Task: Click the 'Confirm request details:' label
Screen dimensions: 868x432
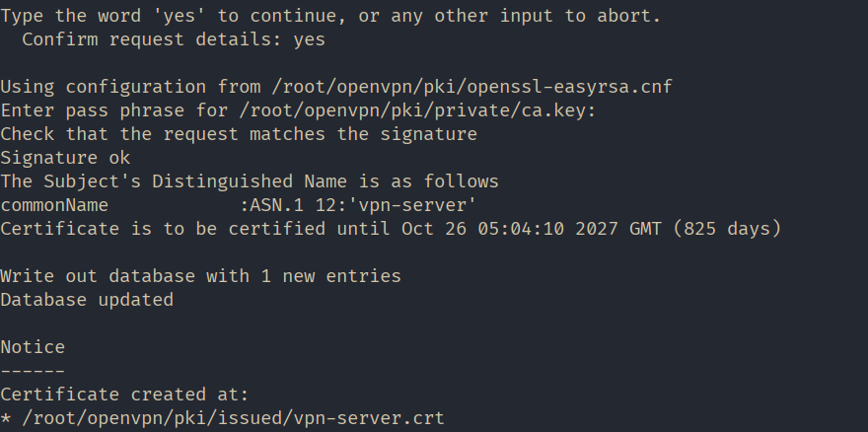Action: click(x=152, y=39)
